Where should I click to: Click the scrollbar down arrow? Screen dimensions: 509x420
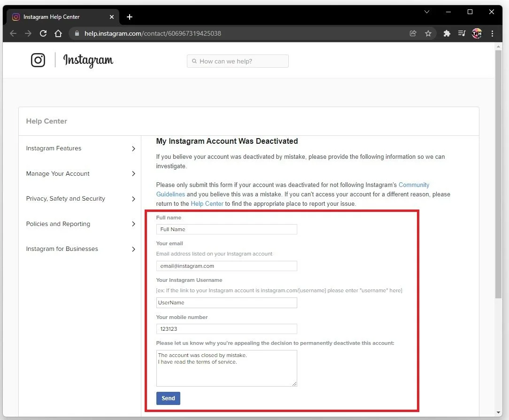pos(498,413)
